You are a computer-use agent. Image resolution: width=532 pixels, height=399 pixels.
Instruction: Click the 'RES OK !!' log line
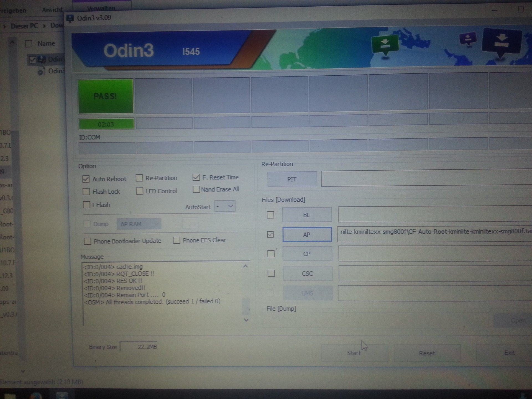coord(113,281)
